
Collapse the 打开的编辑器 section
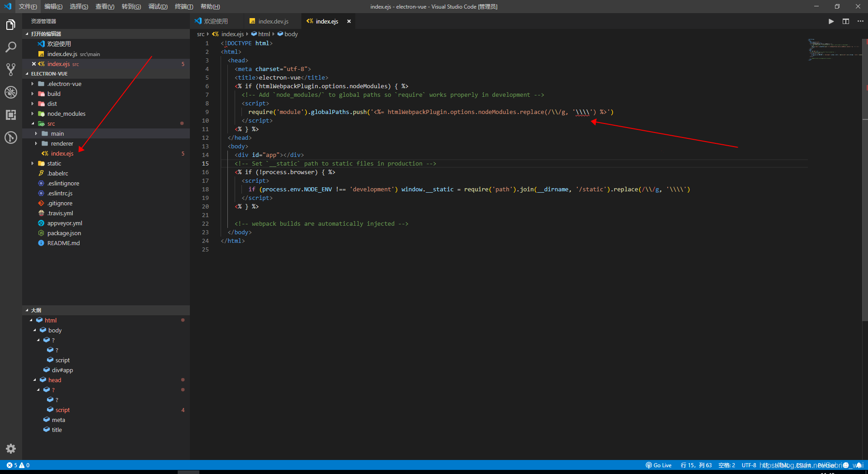click(x=106, y=34)
